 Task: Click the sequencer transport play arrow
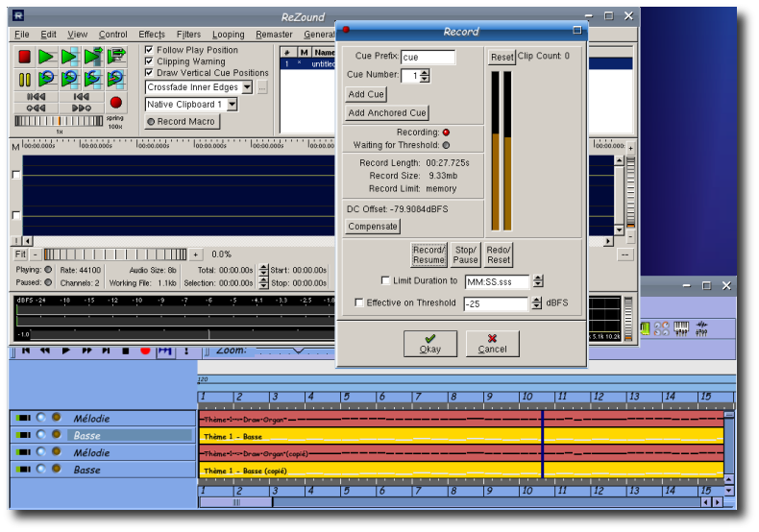point(66,351)
